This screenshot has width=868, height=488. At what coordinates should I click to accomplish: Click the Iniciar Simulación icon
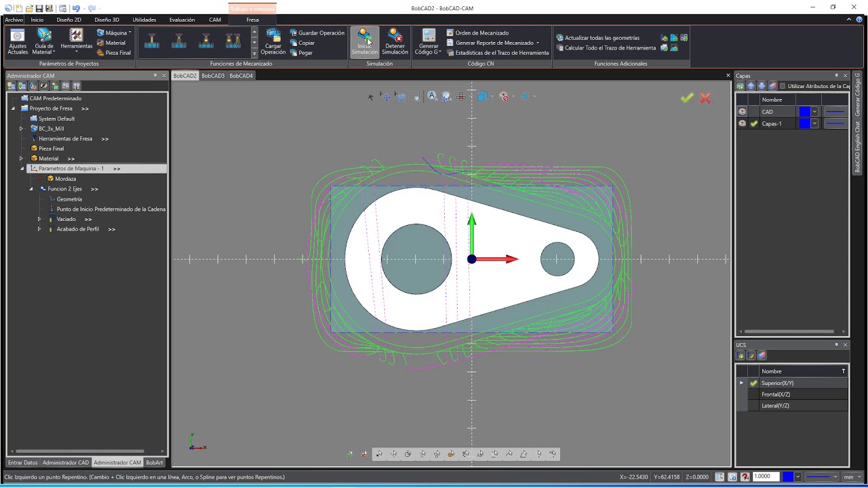tap(364, 42)
